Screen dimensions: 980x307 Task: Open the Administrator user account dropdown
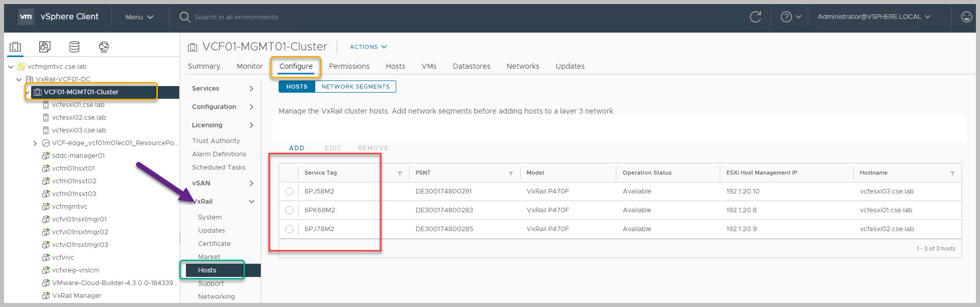[x=874, y=17]
